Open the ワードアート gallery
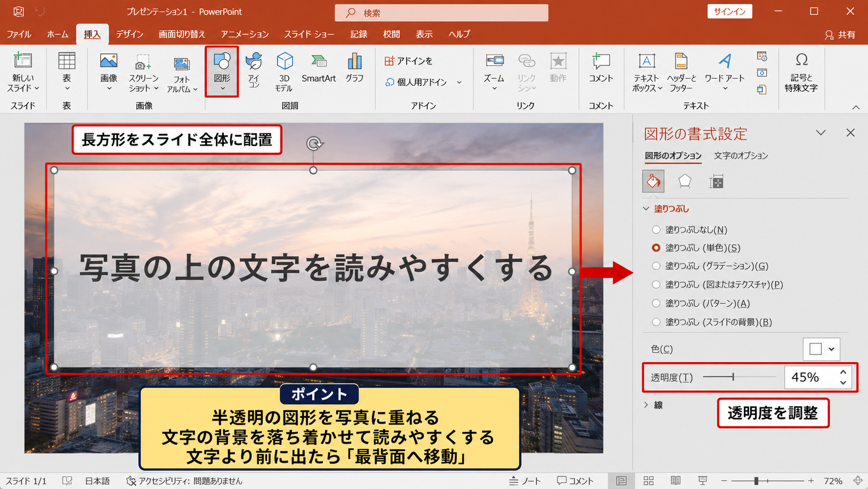The height and width of the screenshot is (489, 868). tap(725, 72)
